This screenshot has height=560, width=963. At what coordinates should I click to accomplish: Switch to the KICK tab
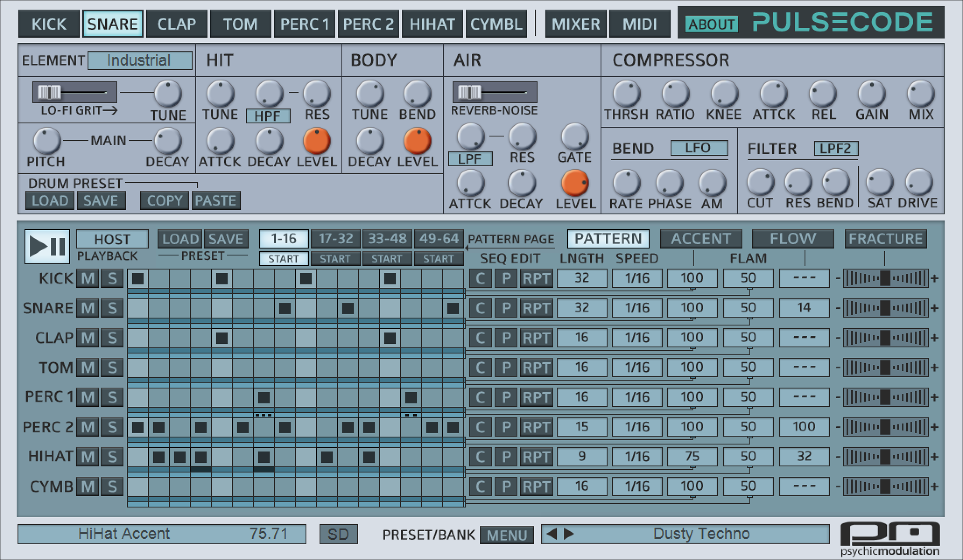point(49,24)
